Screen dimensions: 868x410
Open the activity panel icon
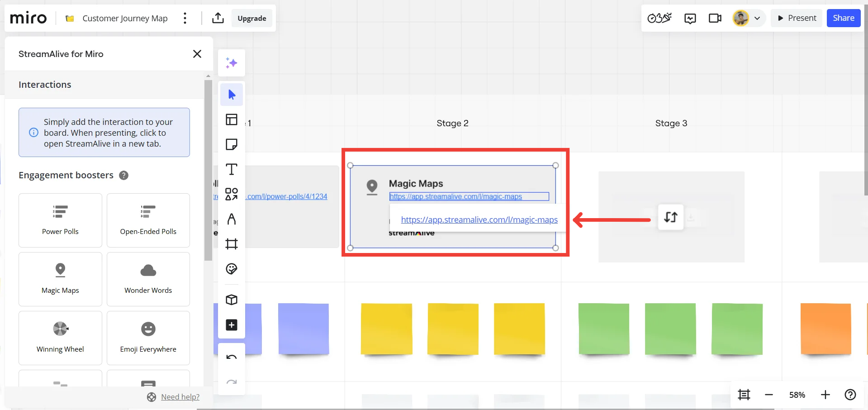[x=690, y=18]
